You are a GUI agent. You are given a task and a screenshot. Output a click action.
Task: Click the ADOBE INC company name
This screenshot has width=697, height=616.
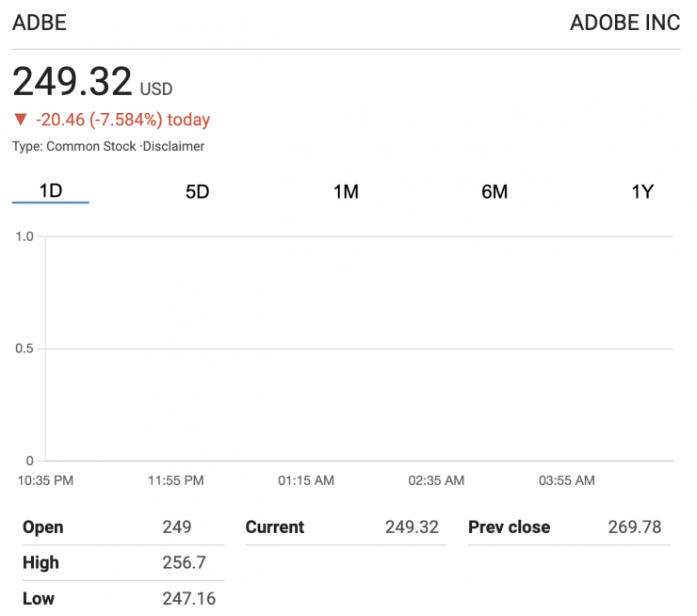tap(624, 23)
